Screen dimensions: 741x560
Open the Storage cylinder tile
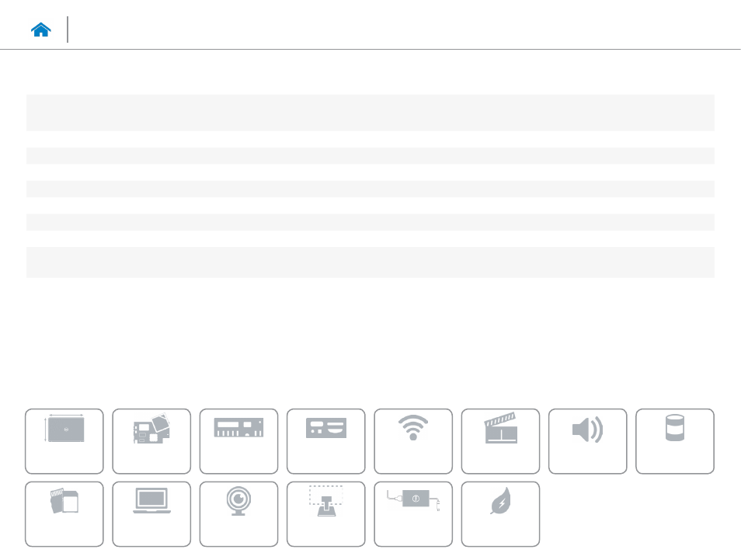coord(675,441)
